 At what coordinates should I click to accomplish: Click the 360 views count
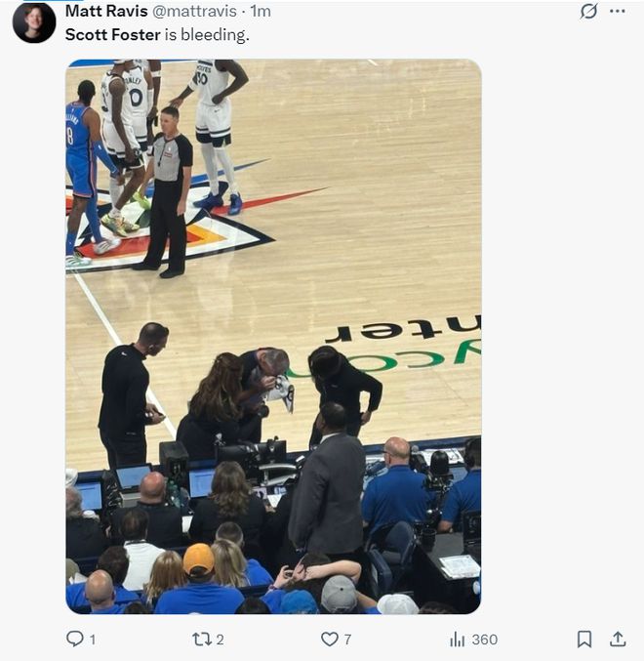(484, 640)
